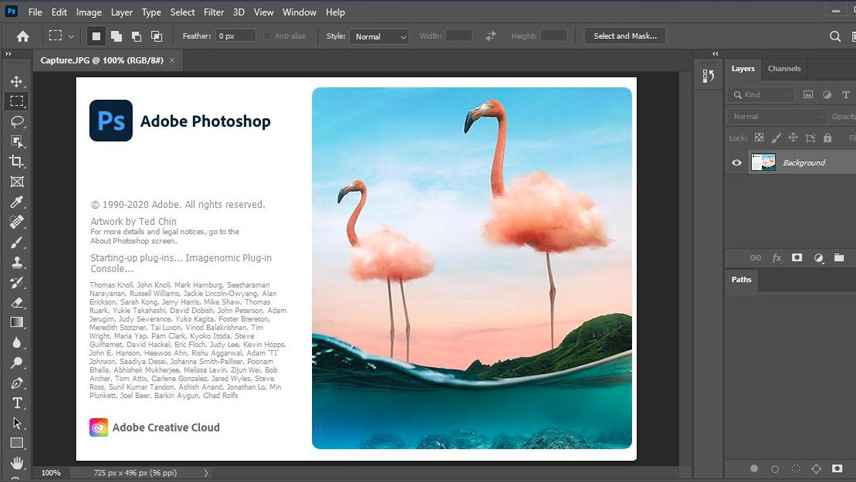Select the Dodge tool
The height and width of the screenshot is (482, 856).
coord(16,362)
